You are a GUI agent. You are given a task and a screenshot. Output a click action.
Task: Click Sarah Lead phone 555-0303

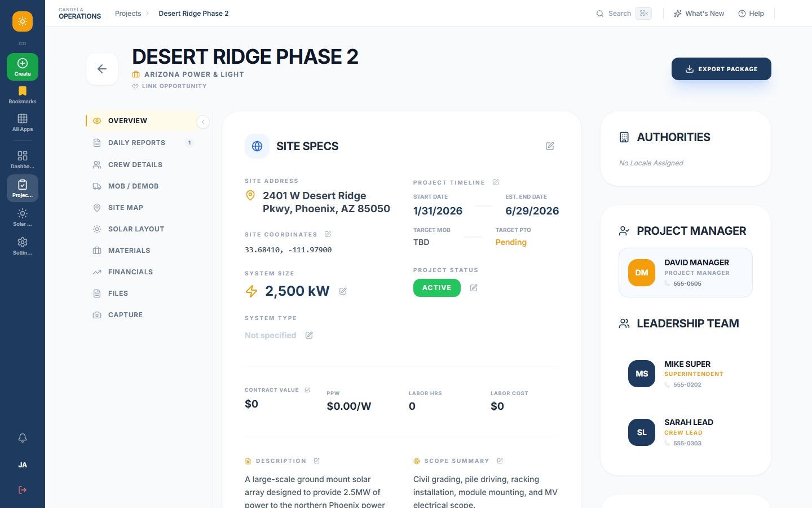pyautogui.click(x=683, y=444)
